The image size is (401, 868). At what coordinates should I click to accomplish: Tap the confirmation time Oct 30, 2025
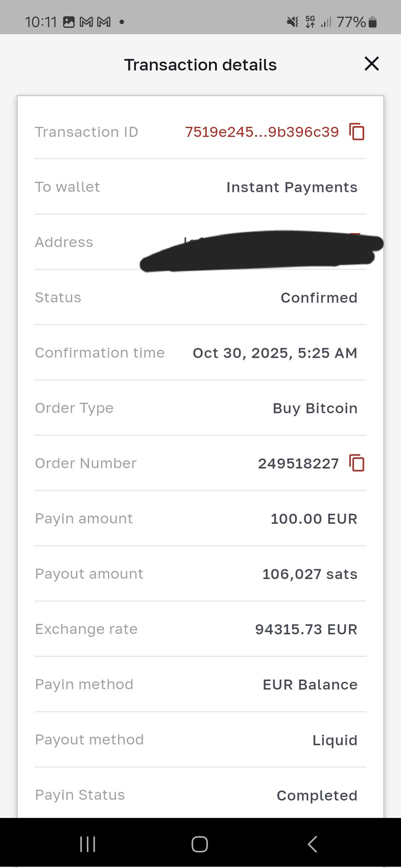click(275, 353)
